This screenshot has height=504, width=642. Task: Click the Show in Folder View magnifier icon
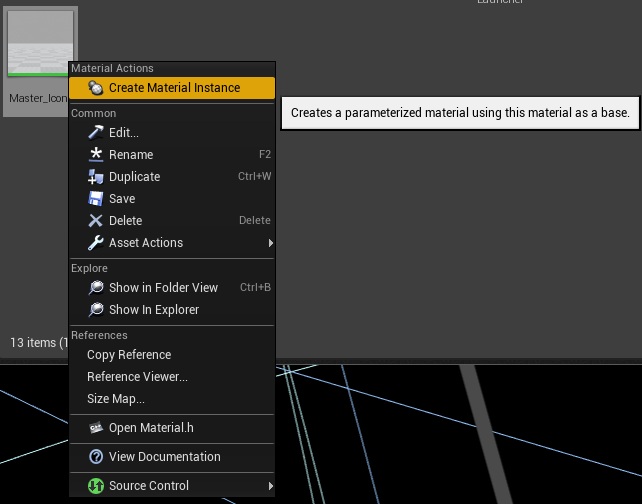[x=96, y=287]
